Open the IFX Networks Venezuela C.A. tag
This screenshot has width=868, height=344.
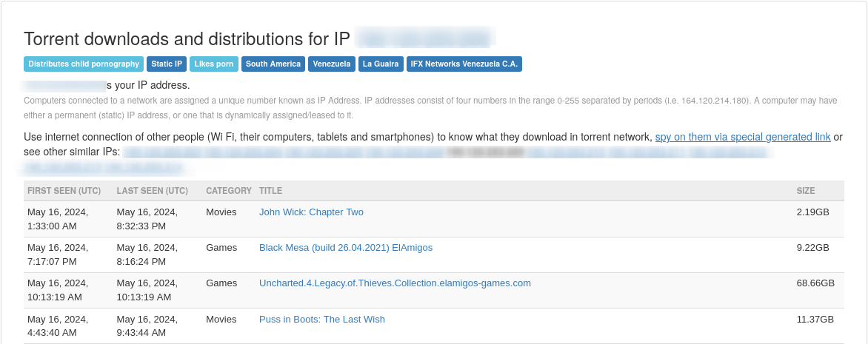coord(464,64)
